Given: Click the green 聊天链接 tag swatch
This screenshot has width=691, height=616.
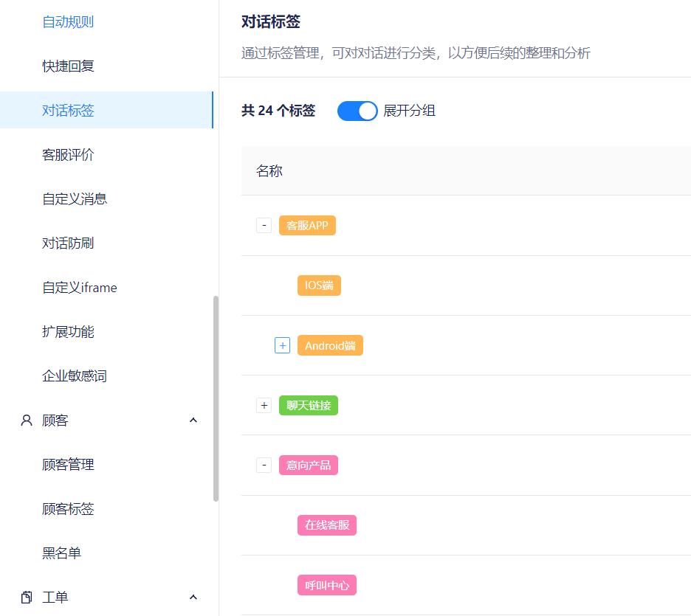Looking at the screenshot, I should 308,405.
